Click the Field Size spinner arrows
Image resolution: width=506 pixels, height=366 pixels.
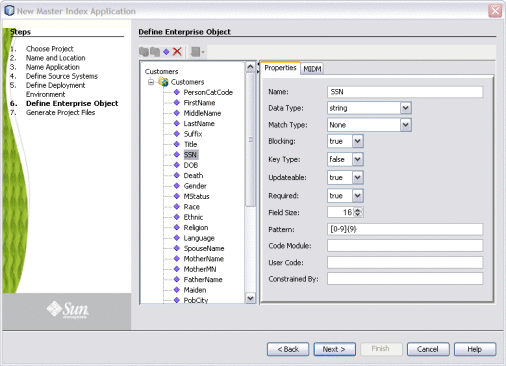coord(358,212)
